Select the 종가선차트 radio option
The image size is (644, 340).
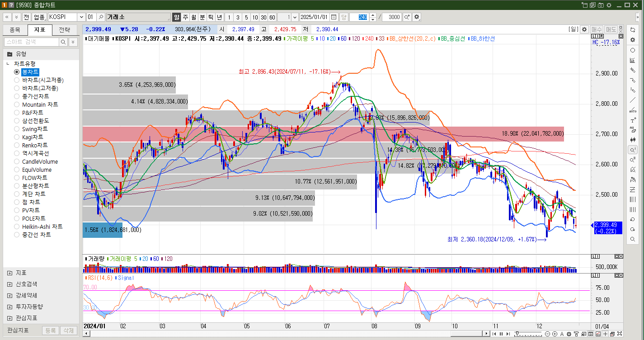click(x=17, y=96)
